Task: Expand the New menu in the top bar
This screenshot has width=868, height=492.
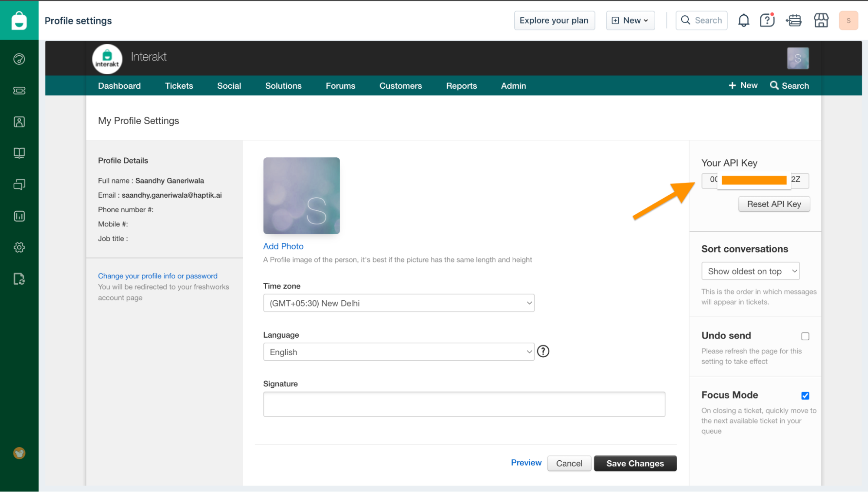Action: click(x=630, y=20)
